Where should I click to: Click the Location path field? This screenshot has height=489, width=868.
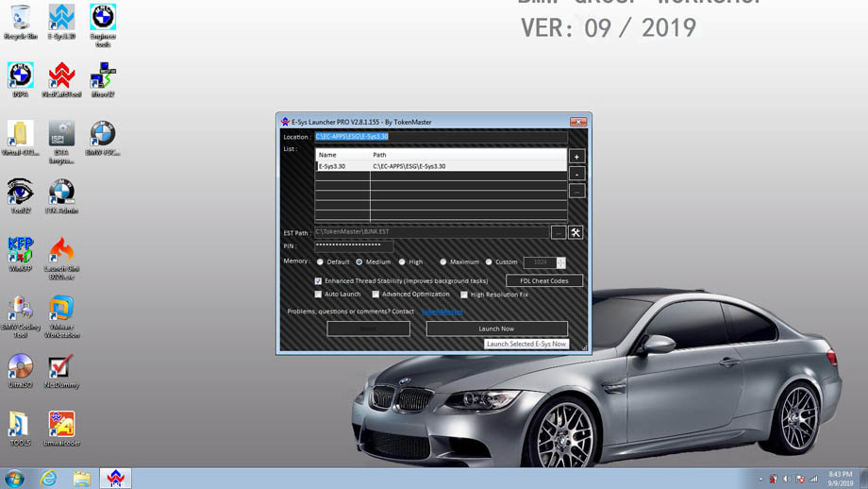click(x=442, y=136)
